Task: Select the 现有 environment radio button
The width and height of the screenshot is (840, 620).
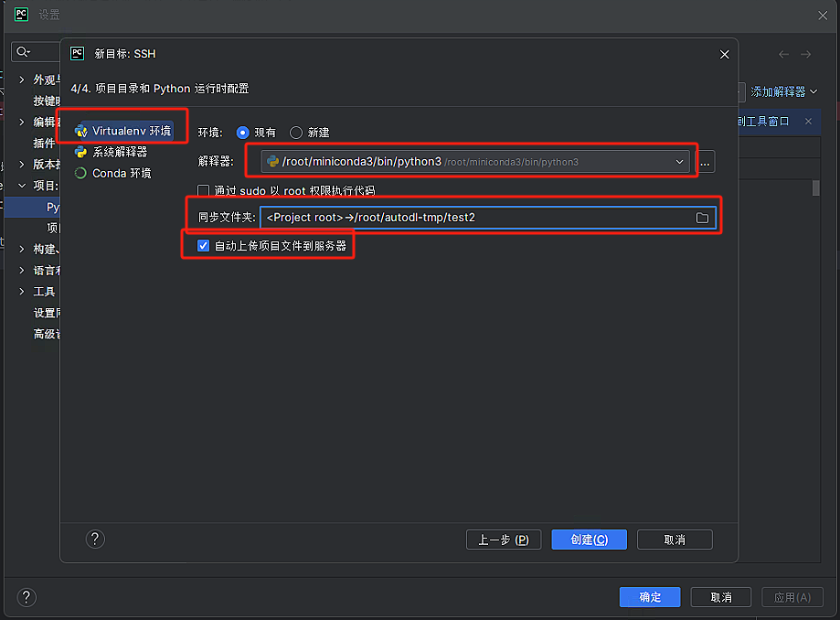Action: point(243,133)
